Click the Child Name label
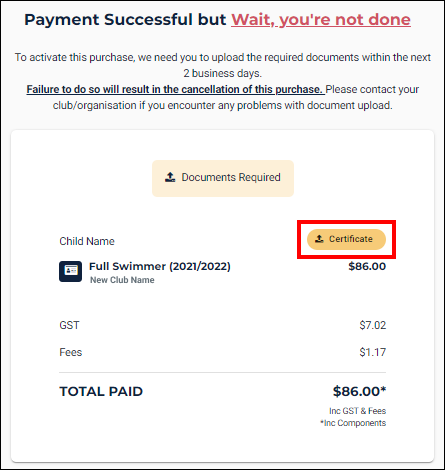445x470 pixels. [x=87, y=241]
